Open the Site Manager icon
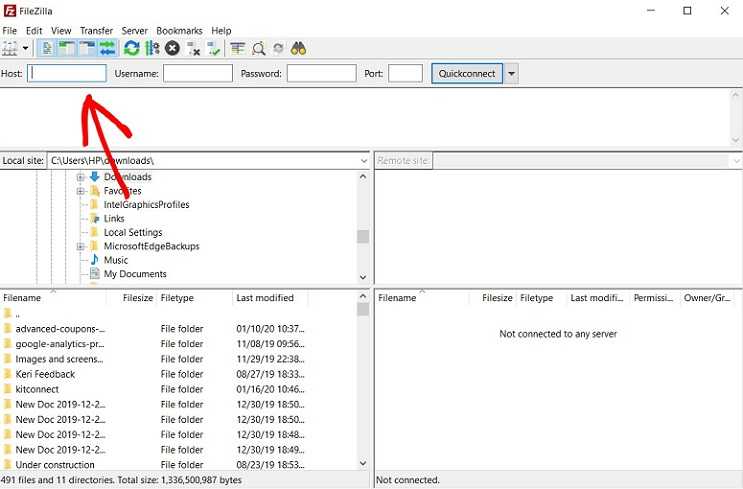Image resolution: width=743 pixels, height=489 pixels. (x=11, y=48)
